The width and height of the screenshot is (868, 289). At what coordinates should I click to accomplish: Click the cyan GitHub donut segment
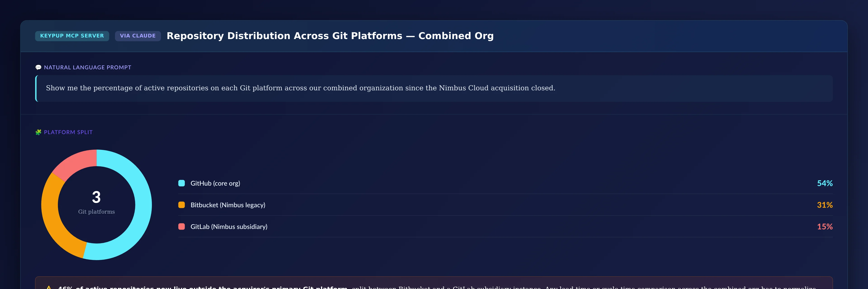coord(143,205)
